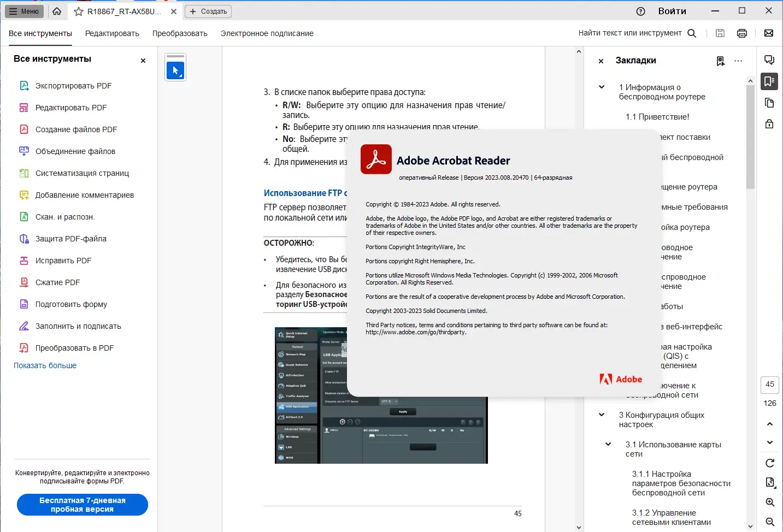Viewport: 783px width, 532px height.
Task: Select the Add comments tool icon
Action: (24, 195)
